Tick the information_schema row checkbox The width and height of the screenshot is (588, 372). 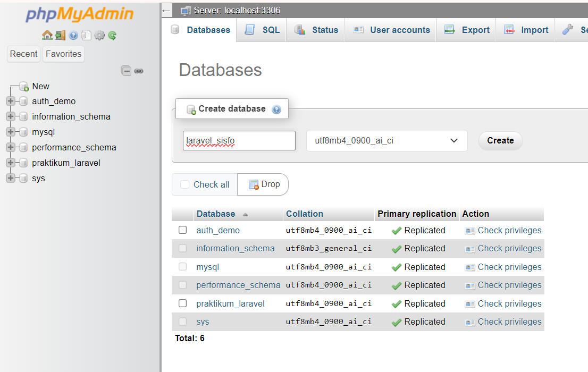tap(183, 248)
